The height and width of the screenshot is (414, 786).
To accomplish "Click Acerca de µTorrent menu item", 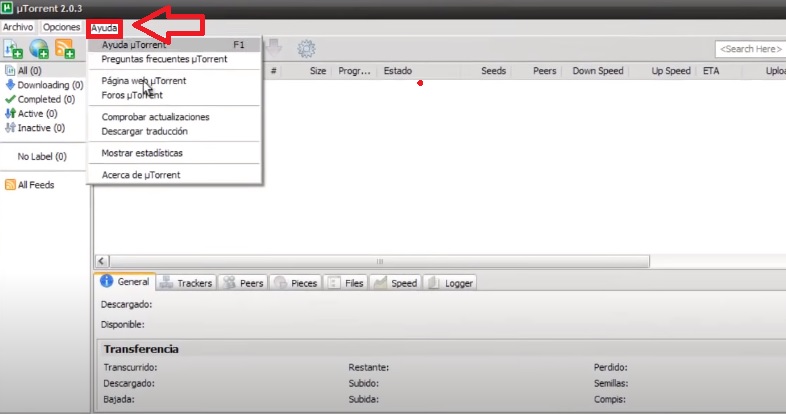I will point(140,175).
